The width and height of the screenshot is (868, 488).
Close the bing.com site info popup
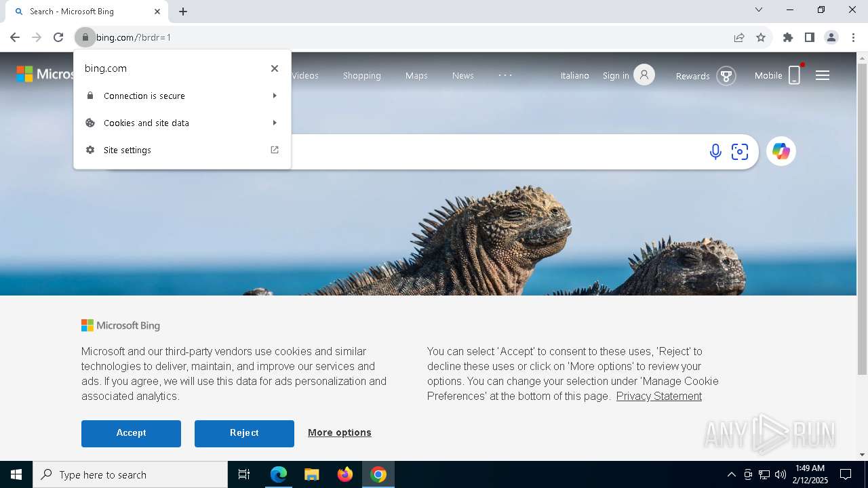click(x=275, y=68)
